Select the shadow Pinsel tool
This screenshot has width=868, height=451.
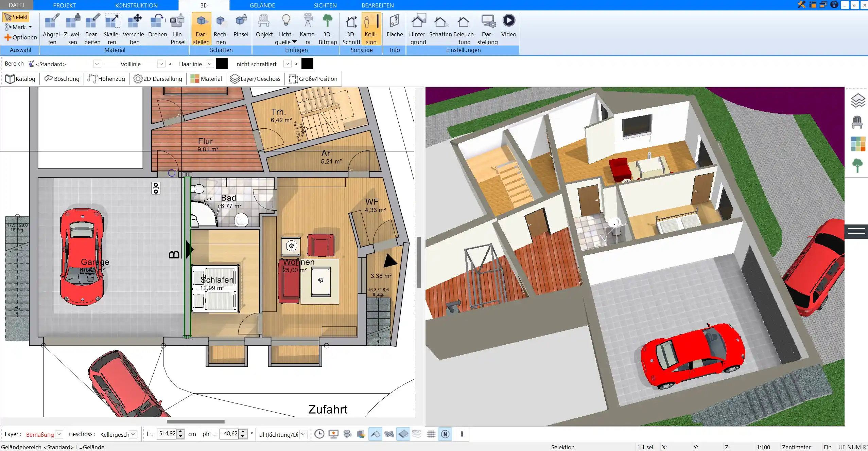pos(241,25)
